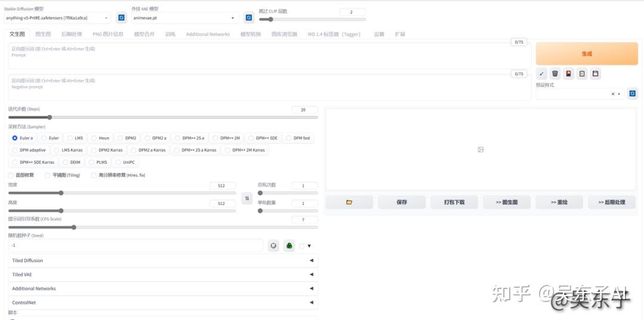
Task: Swap width and height values
Action: [247, 198]
